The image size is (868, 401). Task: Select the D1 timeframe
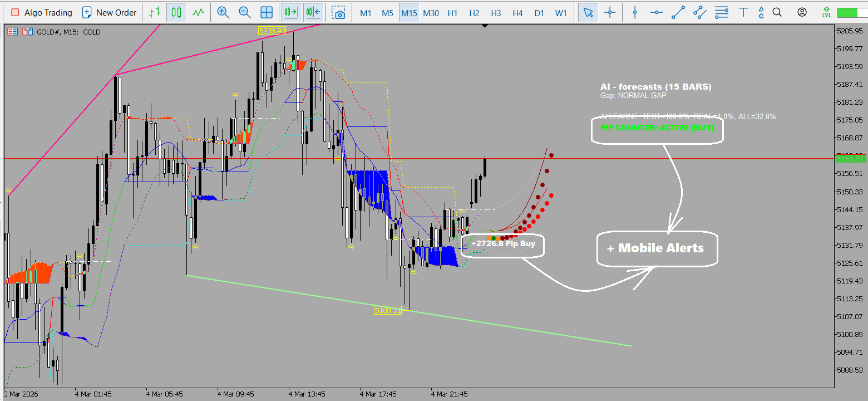point(539,13)
